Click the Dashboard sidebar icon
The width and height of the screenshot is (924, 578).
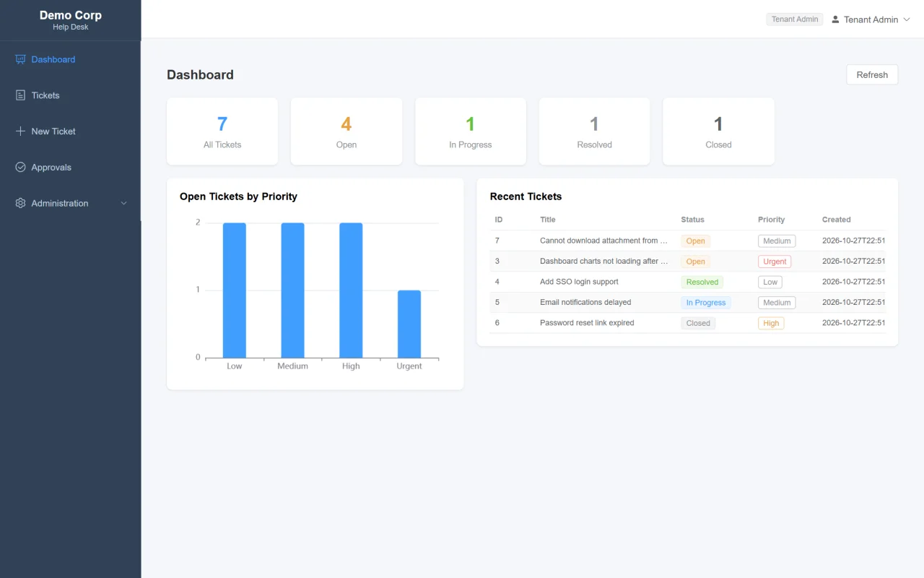tap(20, 59)
